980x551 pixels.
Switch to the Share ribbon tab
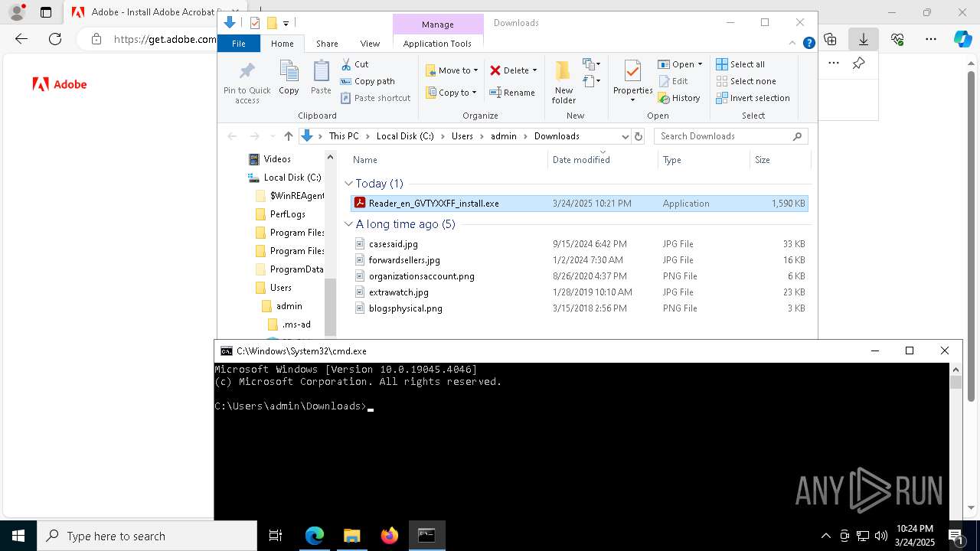point(327,44)
